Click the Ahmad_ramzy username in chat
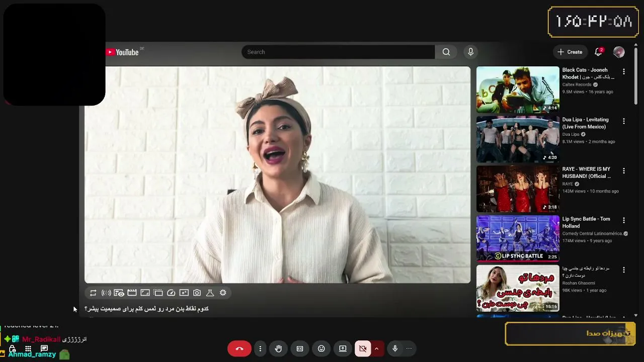Viewport: 644px width, 362px height. click(x=32, y=354)
